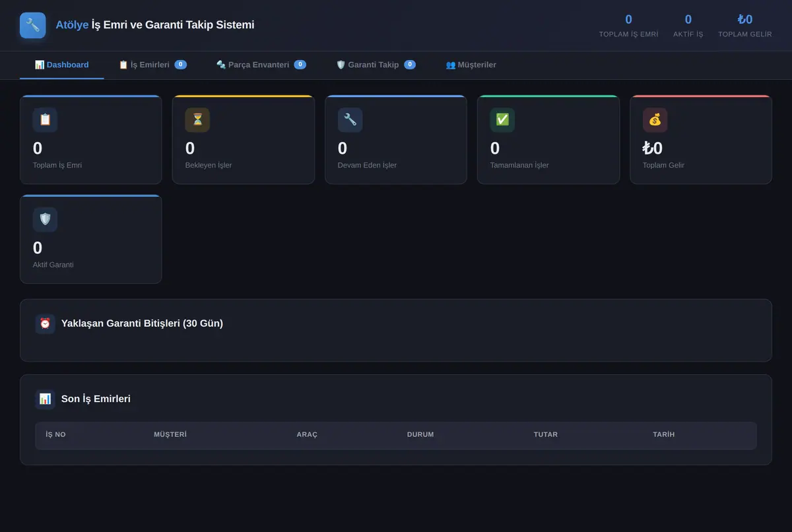Click the app title Atölye İş Emri ve Garanti Takip Sistemi
Viewport: 792px width, 532px height.
[x=155, y=25]
